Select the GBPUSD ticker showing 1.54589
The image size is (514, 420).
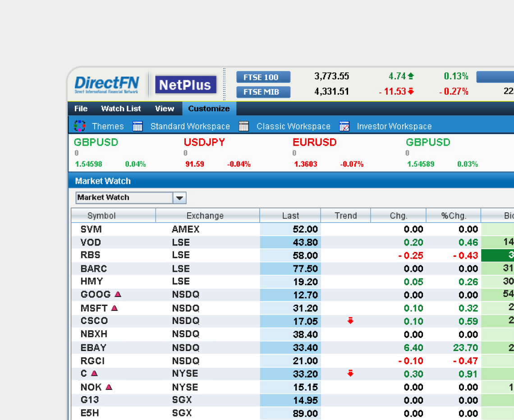point(442,153)
